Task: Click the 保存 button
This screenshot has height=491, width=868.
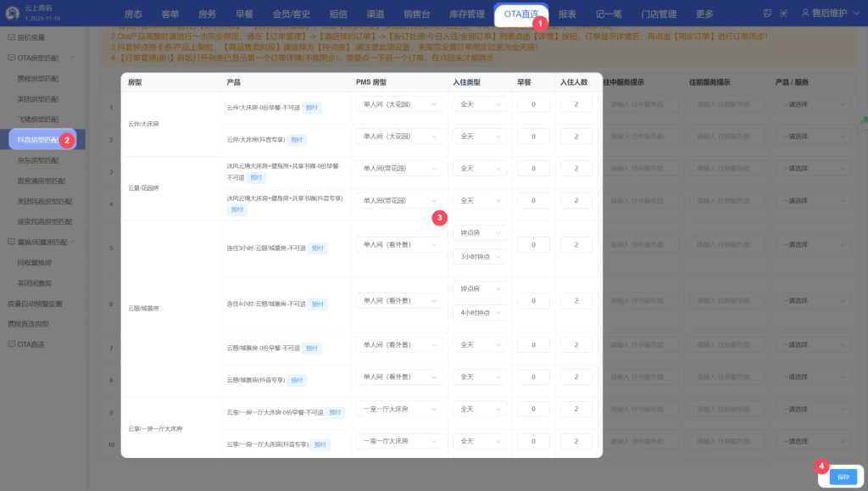Action: click(842, 477)
